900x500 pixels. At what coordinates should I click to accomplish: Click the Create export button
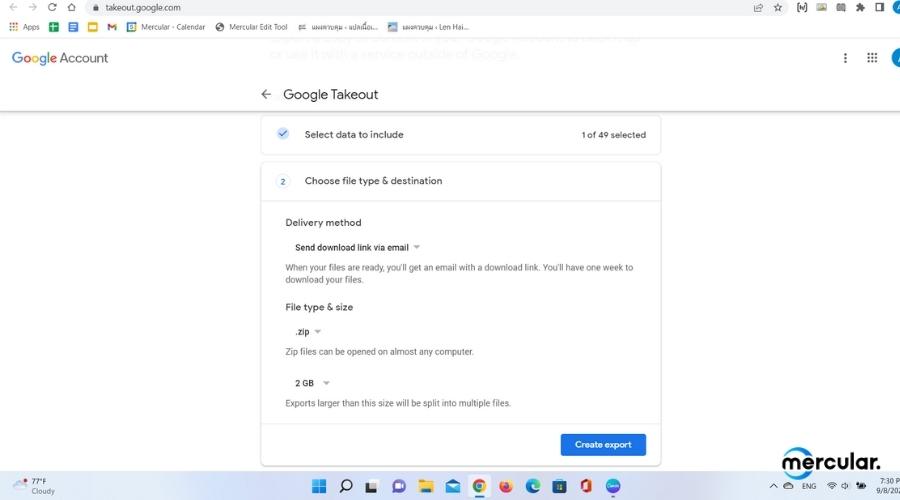pos(603,445)
